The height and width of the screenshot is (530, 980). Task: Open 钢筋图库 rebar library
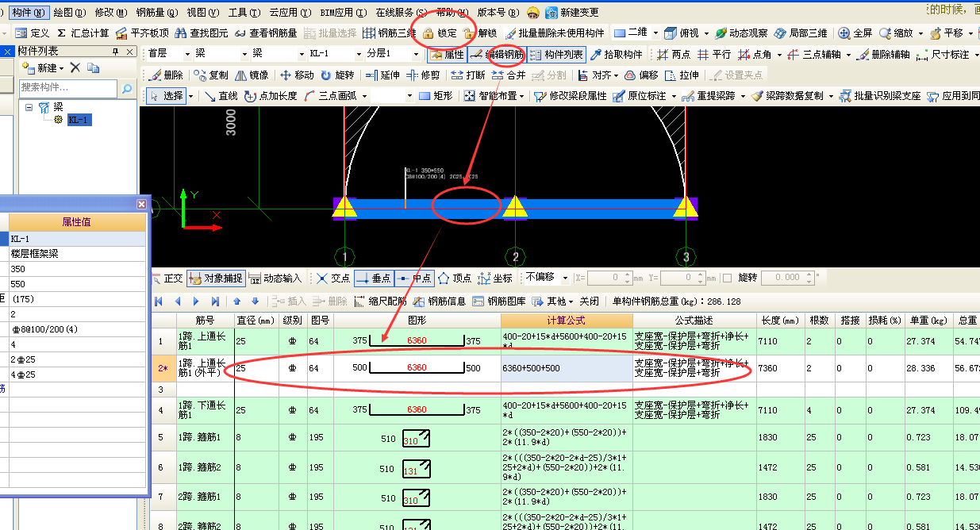click(499, 301)
